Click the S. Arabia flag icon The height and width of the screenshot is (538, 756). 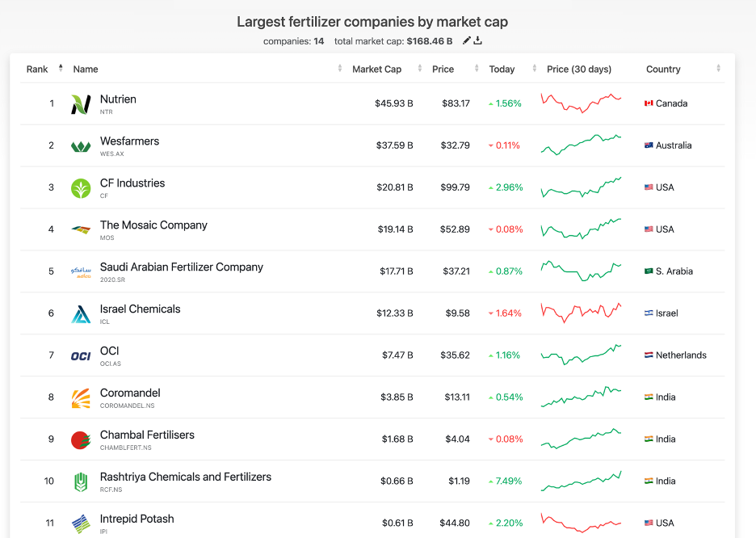(649, 271)
